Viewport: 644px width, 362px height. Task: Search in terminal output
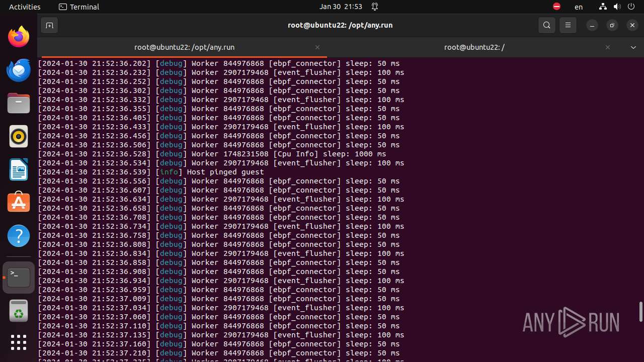547,25
